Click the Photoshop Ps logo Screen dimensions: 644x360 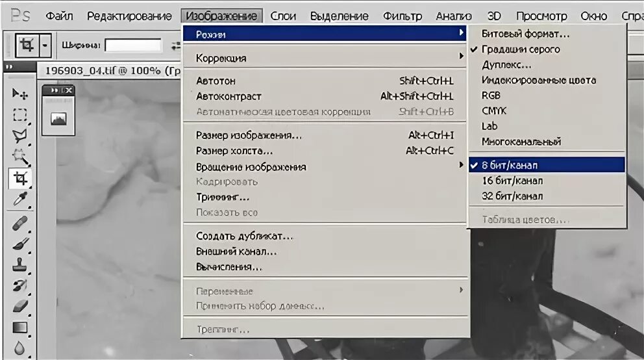(x=20, y=15)
